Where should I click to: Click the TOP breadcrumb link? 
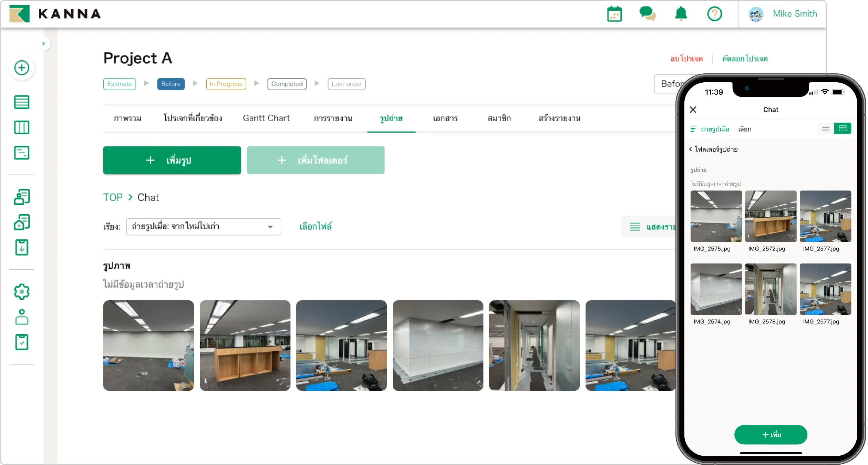pos(113,197)
